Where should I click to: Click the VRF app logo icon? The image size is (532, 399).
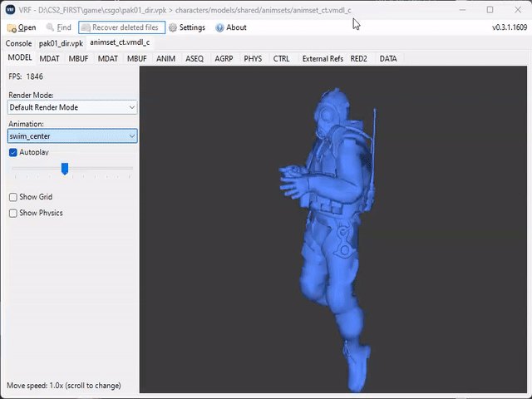click(x=11, y=9)
